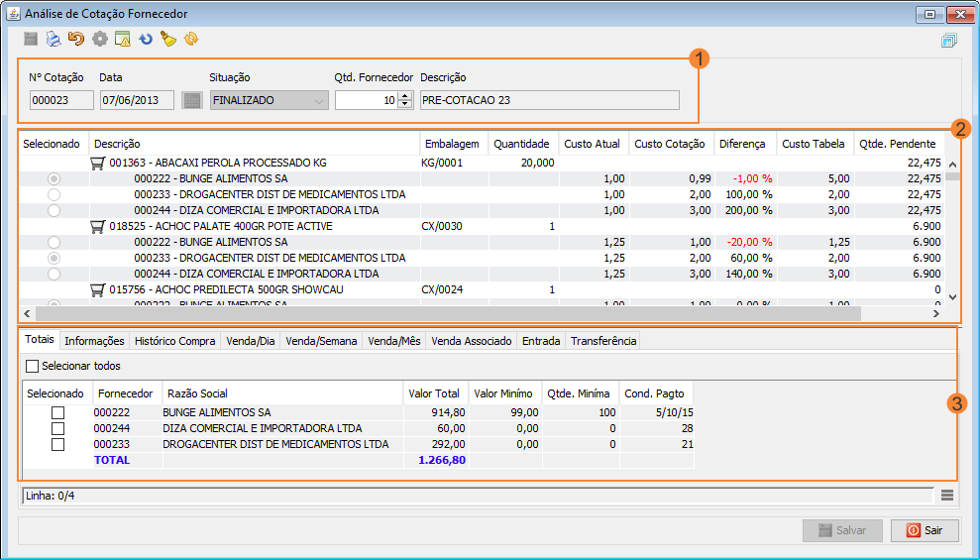
Task: Click the horizontal scrollbar thumb of grid
Action: coord(448,314)
